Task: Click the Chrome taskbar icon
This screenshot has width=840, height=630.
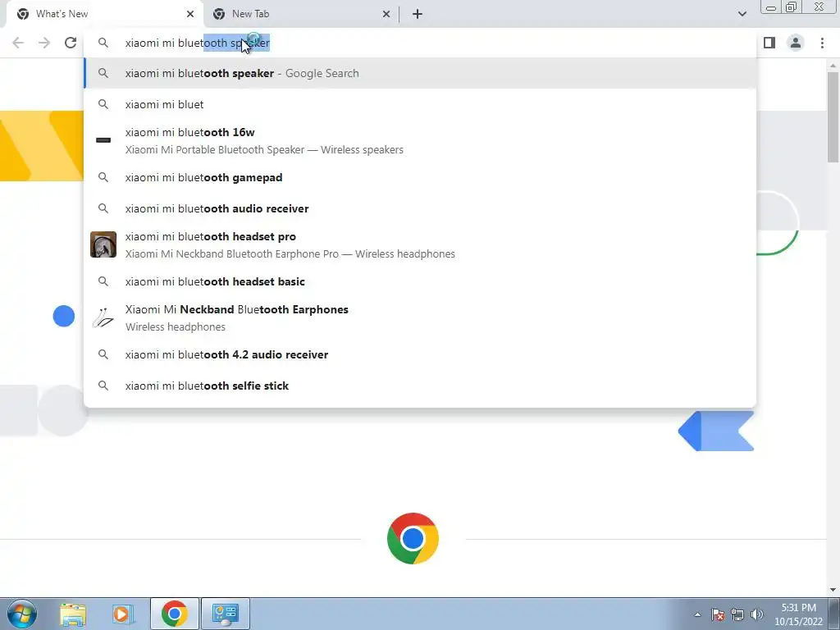Action: coord(175,614)
